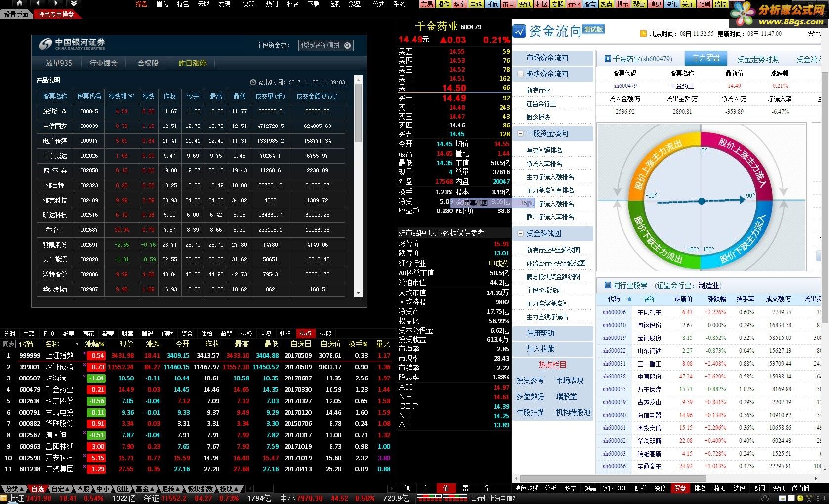Select the 深纺织A stock row
Screen dimensions: 829x504
pyautogui.click(x=191, y=111)
